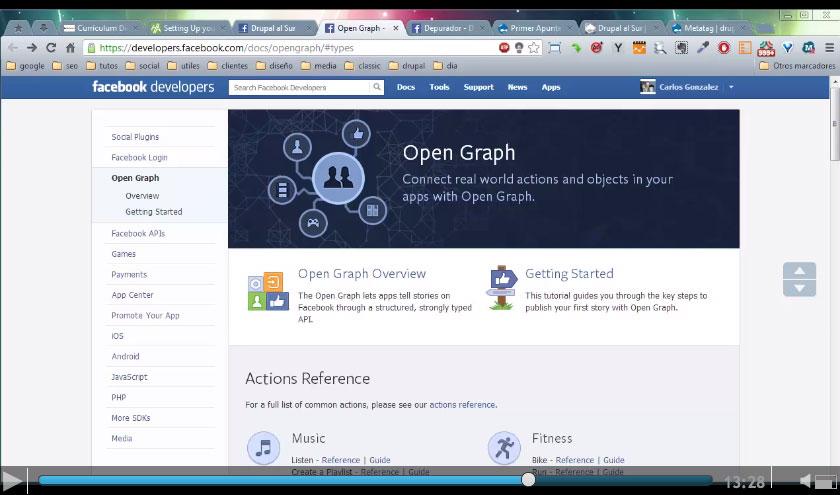
Task: Reload the page with the refresh icon
Action: (x=51, y=48)
